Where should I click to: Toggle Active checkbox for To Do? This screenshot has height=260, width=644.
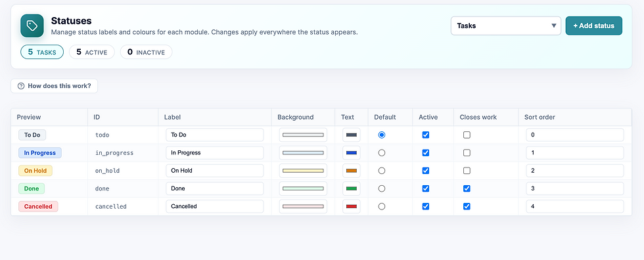[x=426, y=135]
